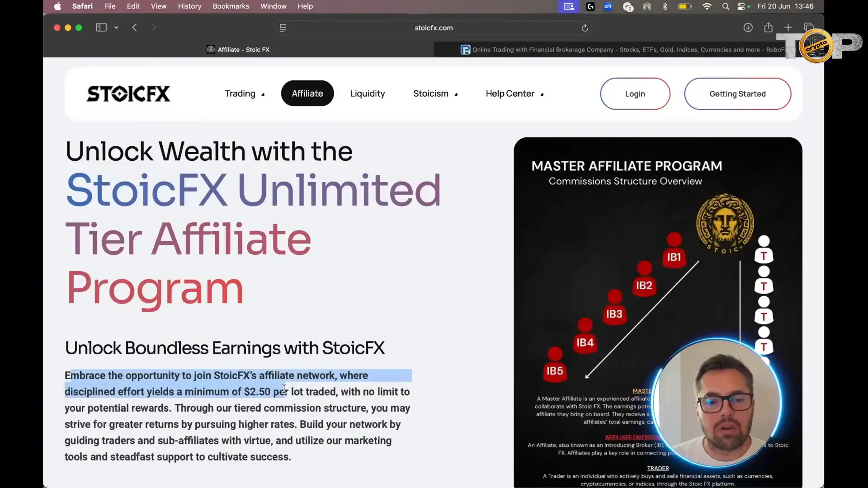The height and width of the screenshot is (488, 868).
Task: Click the IB2 figure in infographic
Action: (x=644, y=278)
